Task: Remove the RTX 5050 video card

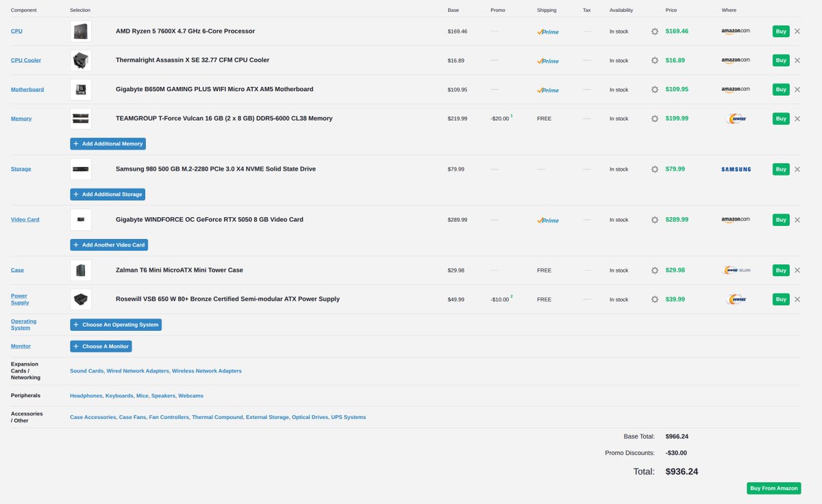Action: 797,220
